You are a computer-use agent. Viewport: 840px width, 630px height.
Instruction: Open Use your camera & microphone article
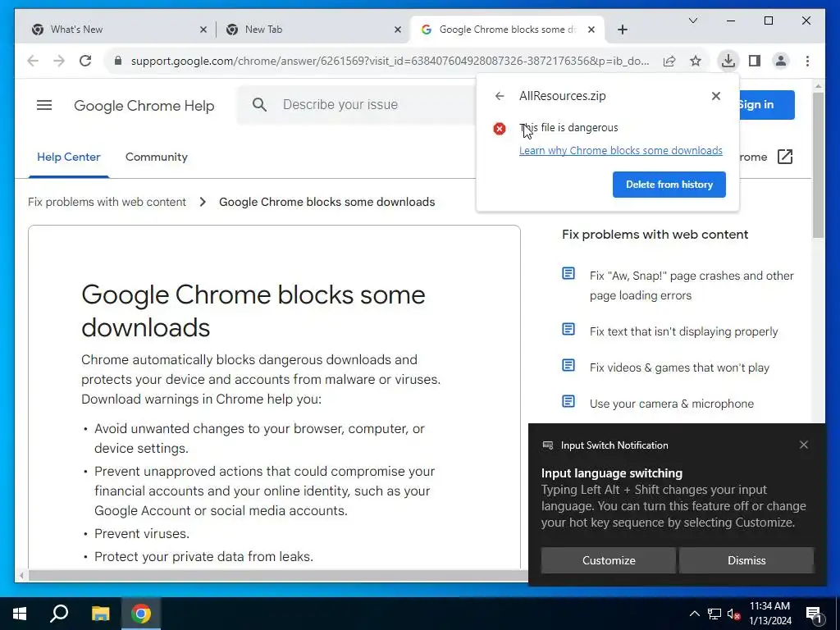[671, 404]
